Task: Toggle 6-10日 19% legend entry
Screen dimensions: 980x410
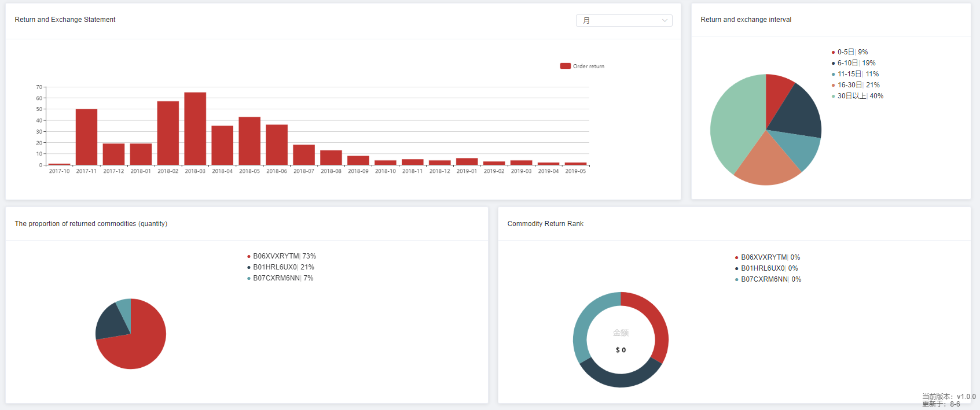Action: [854, 63]
